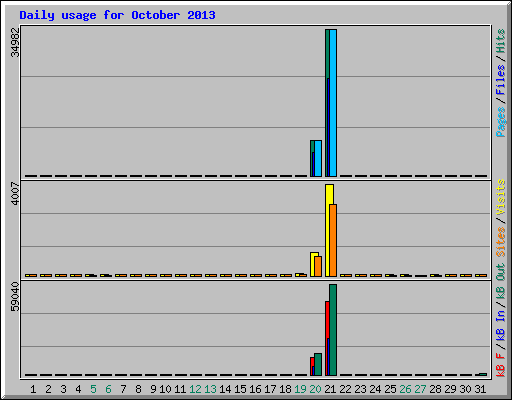
Task: Click day label 17 on the x-axis
Action: [x=270, y=389]
